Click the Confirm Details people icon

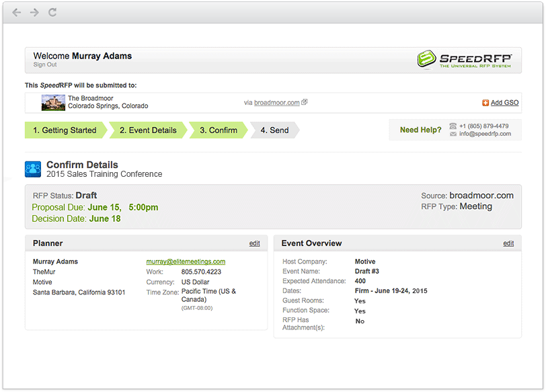(x=33, y=169)
